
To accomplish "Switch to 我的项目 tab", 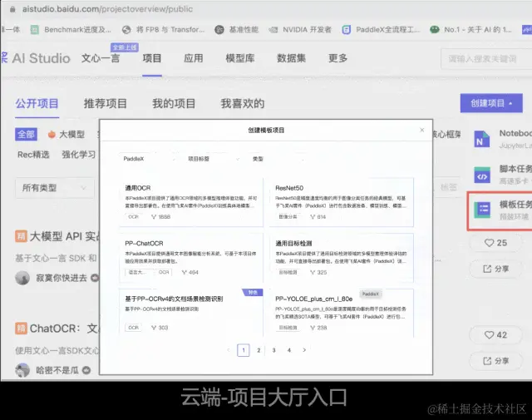I will 174,104.
